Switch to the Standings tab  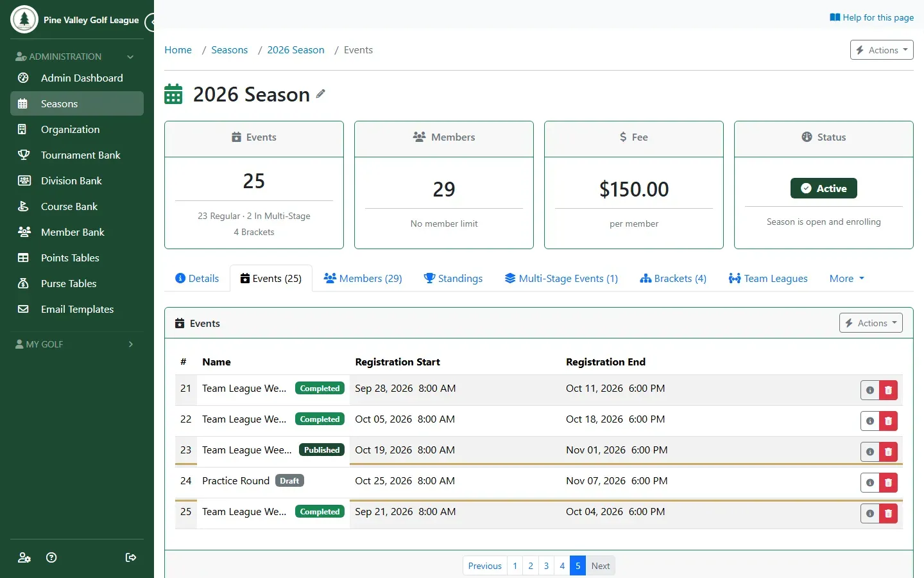click(454, 279)
